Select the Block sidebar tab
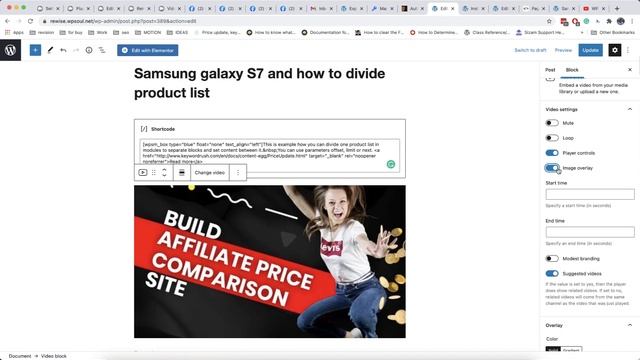The width and height of the screenshot is (640, 360). 572,70
